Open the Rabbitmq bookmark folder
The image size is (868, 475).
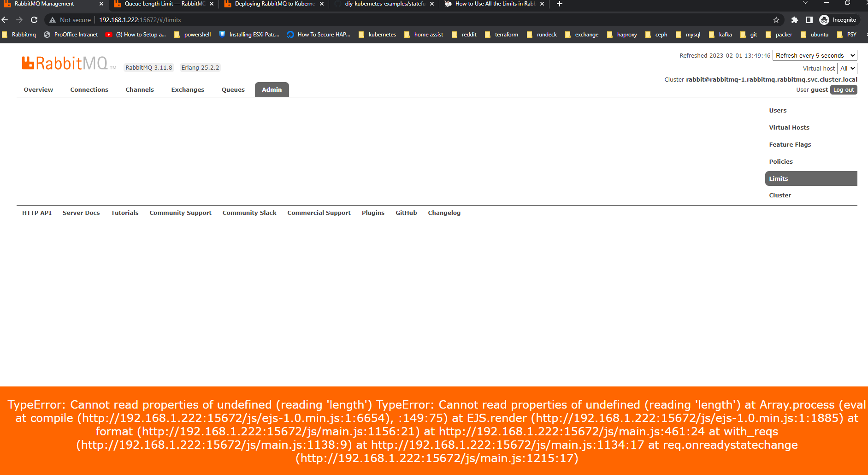(19, 35)
